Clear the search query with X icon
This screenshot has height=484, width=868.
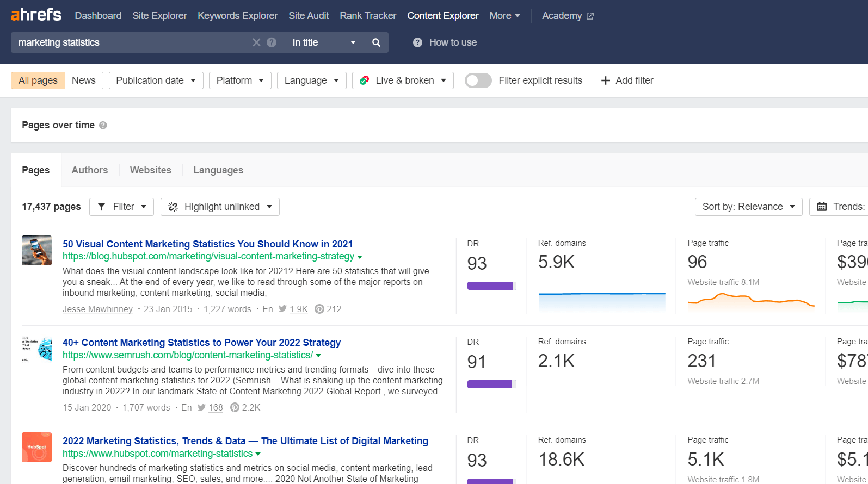pos(256,42)
